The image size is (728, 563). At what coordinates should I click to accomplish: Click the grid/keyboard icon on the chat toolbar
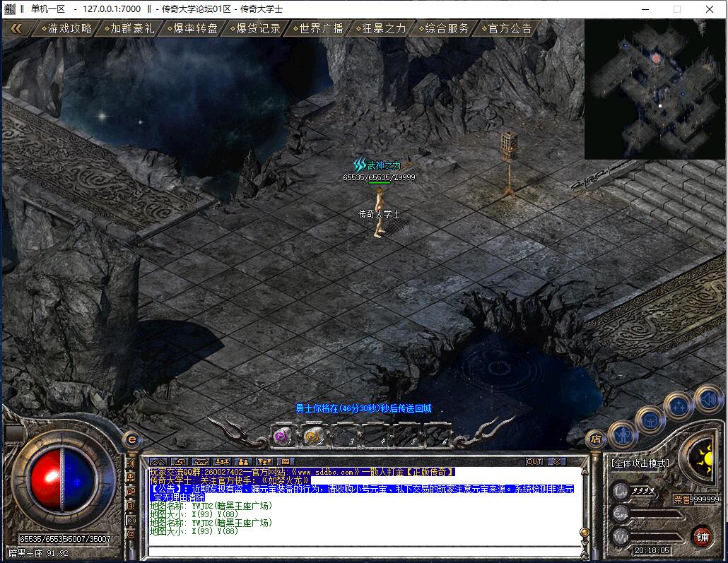pyautogui.click(x=285, y=462)
